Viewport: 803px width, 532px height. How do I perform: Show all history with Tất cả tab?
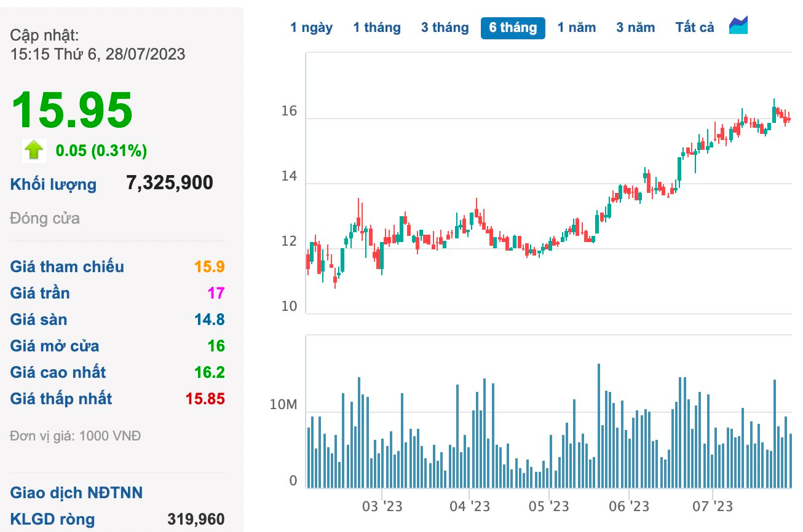tap(695, 28)
